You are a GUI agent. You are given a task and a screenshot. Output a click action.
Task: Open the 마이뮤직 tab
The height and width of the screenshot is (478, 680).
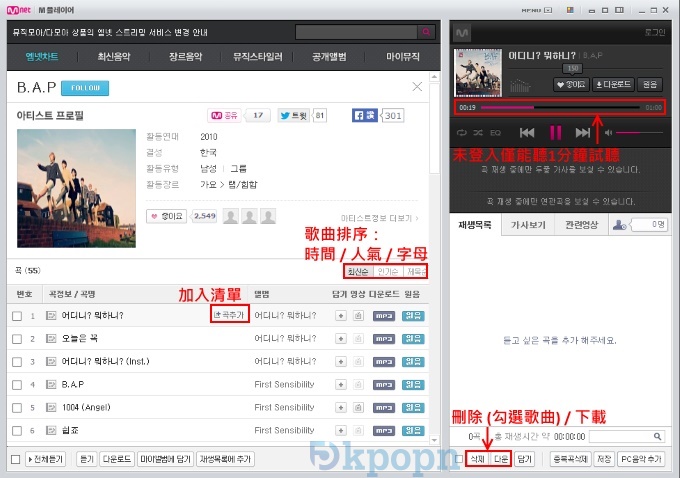(403, 56)
